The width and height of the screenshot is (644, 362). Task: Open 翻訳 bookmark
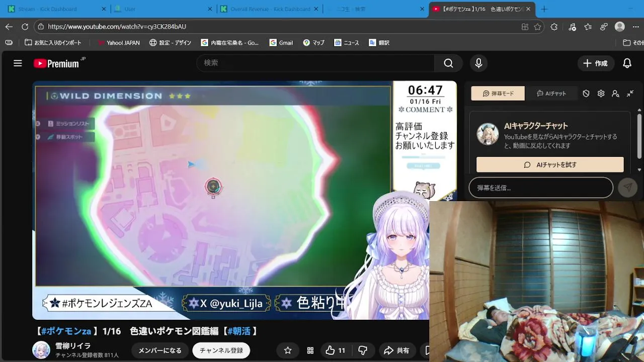tap(379, 43)
